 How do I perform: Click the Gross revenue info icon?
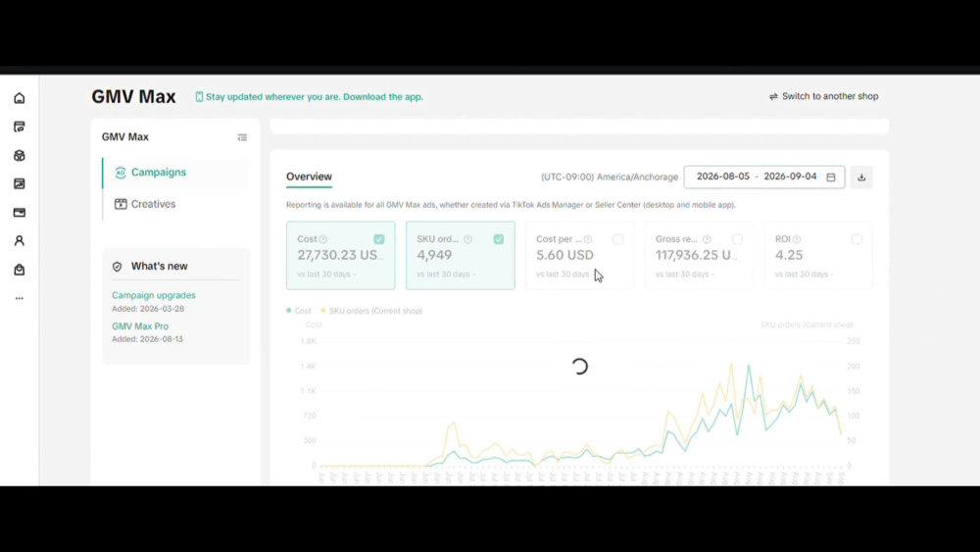pyautogui.click(x=707, y=239)
